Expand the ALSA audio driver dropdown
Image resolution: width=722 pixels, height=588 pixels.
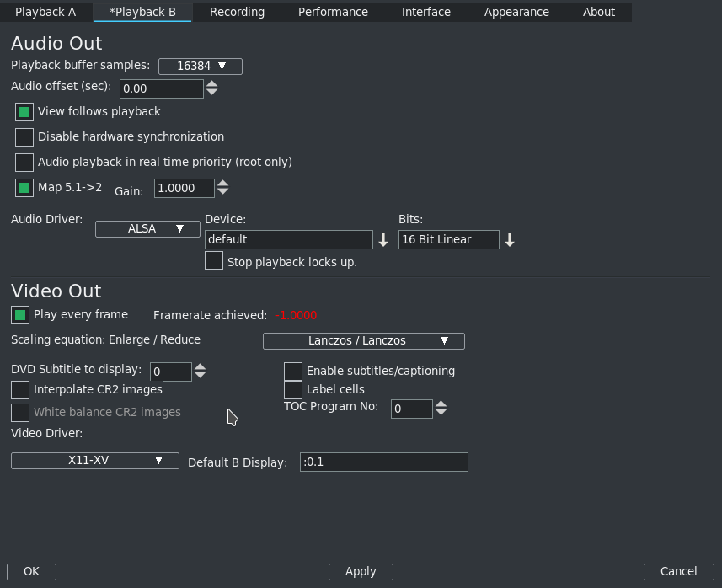pyautogui.click(x=142, y=228)
